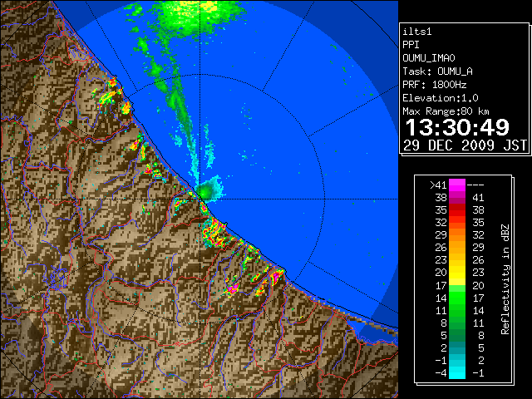Click the '---' legend label
532x399 pixels.
click(x=475, y=185)
